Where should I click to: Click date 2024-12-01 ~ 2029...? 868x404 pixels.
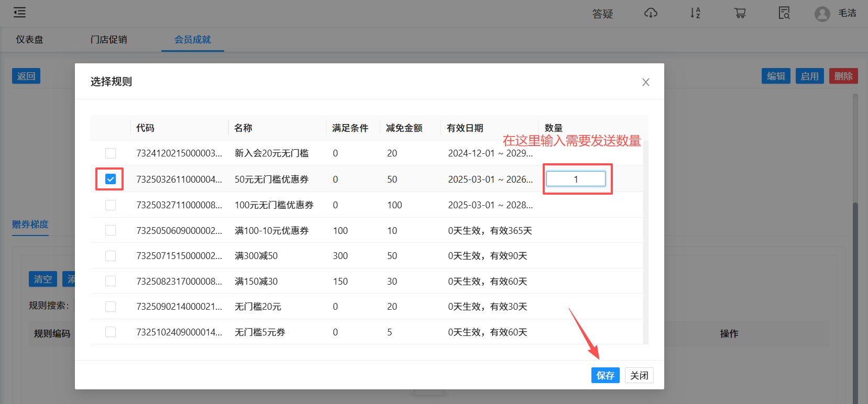[x=490, y=153]
